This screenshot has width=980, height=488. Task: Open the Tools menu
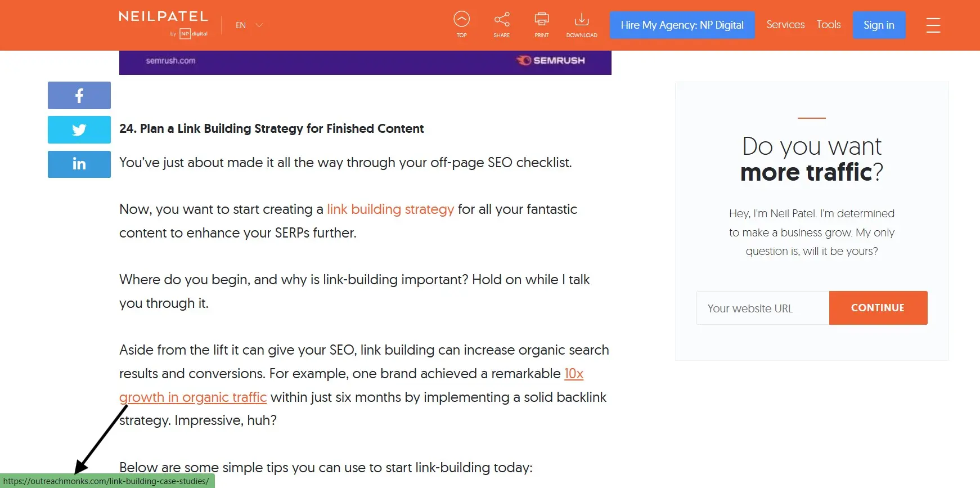[x=828, y=25]
